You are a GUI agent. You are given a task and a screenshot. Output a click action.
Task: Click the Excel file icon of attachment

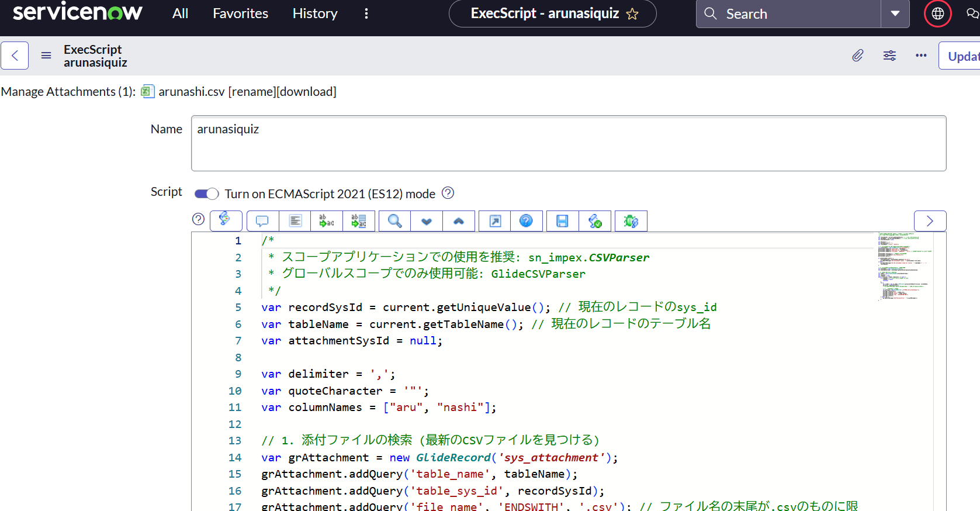[x=147, y=91]
